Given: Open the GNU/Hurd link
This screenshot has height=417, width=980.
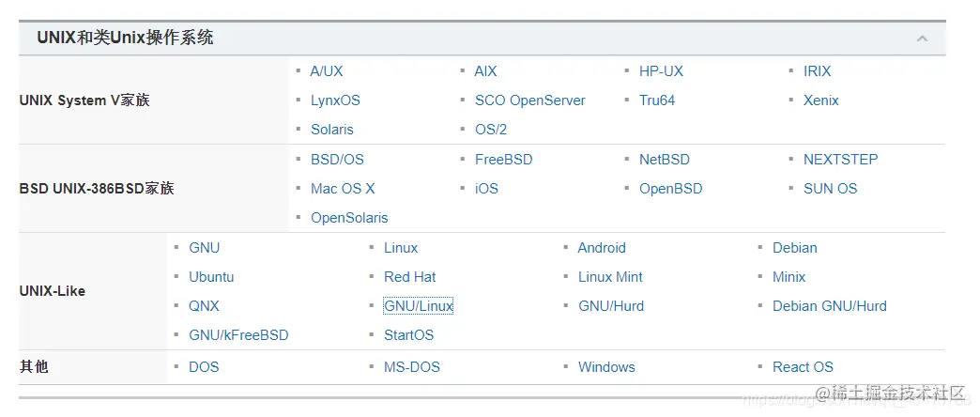Looking at the screenshot, I should (x=611, y=306).
